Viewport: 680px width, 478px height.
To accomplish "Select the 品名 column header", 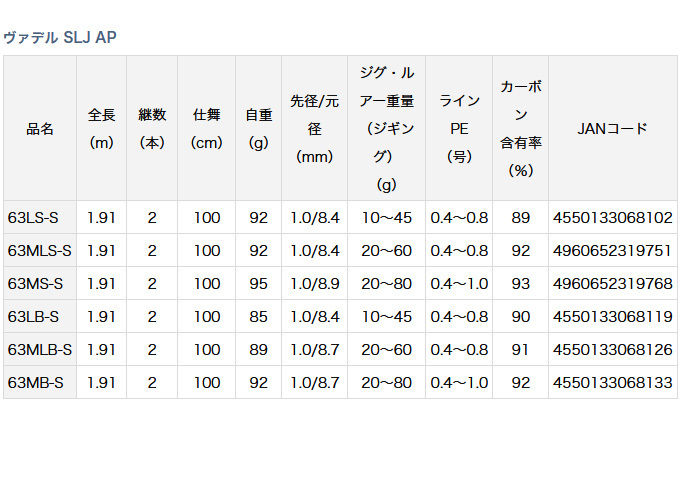I will [40, 128].
